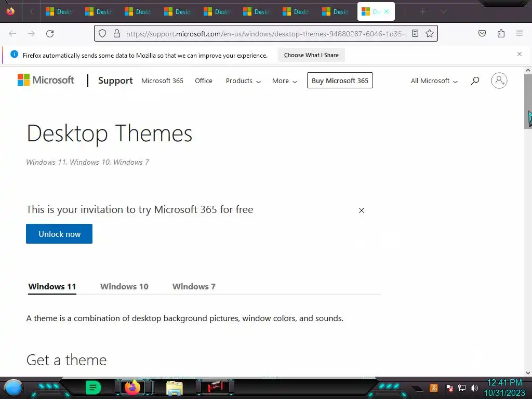Click the Firefox logo in the tab bar
This screenshot has width=532, height=399.
coord(10,11)
